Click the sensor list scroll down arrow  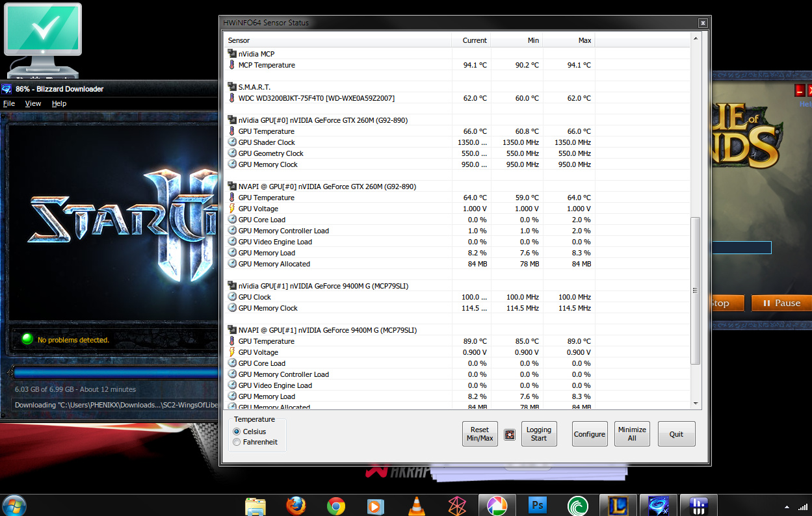[695, 404]
